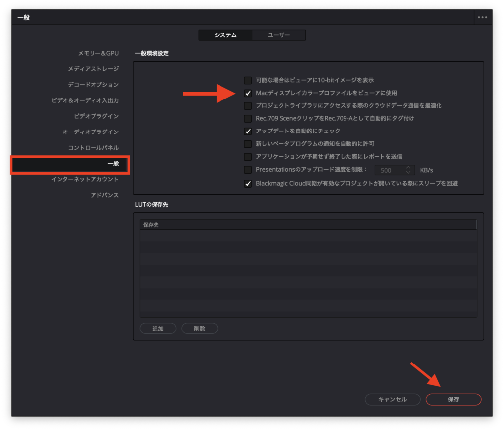
Task: Select アドバンス in sidebar
Action: (x=104, y=195)
